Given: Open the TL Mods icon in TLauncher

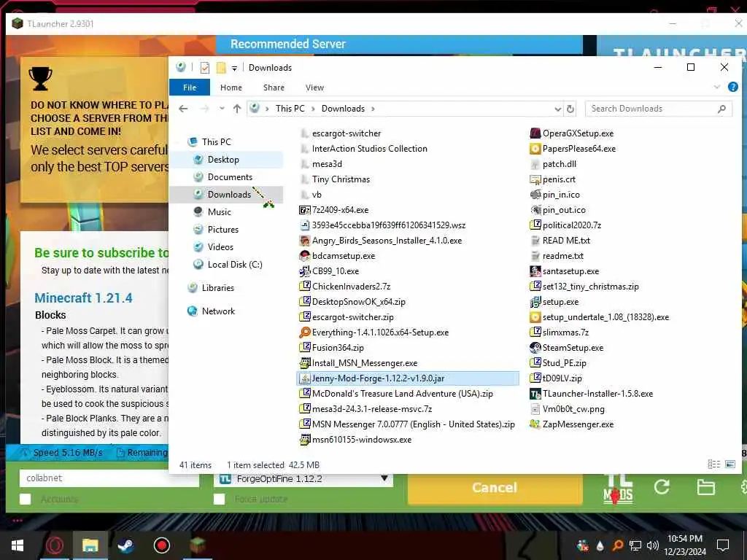Looking at the screenshot, I should [x=618, y=489].
